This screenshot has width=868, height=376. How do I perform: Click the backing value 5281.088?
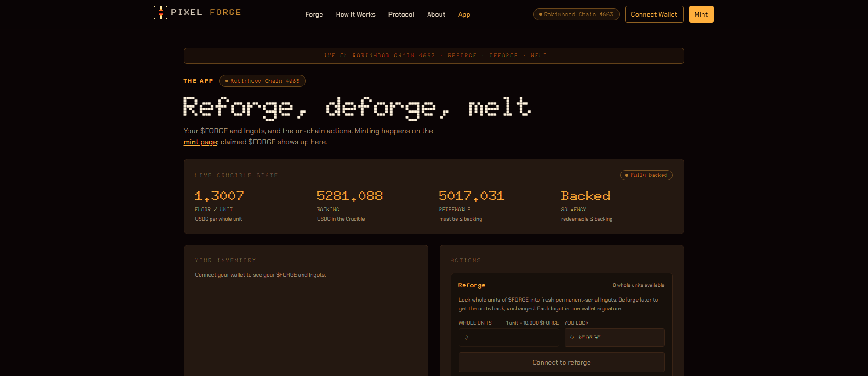tap(349, 196)
